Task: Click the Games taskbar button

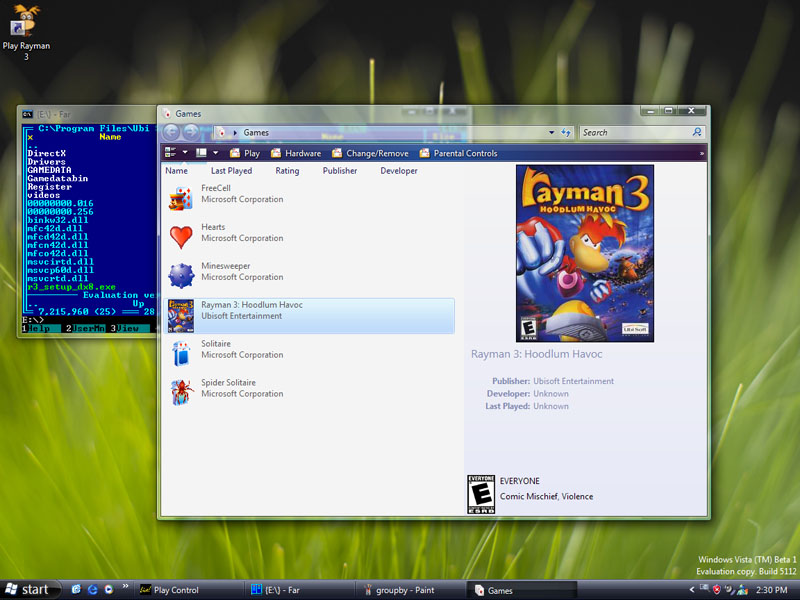Action: [x=521, y=590]
